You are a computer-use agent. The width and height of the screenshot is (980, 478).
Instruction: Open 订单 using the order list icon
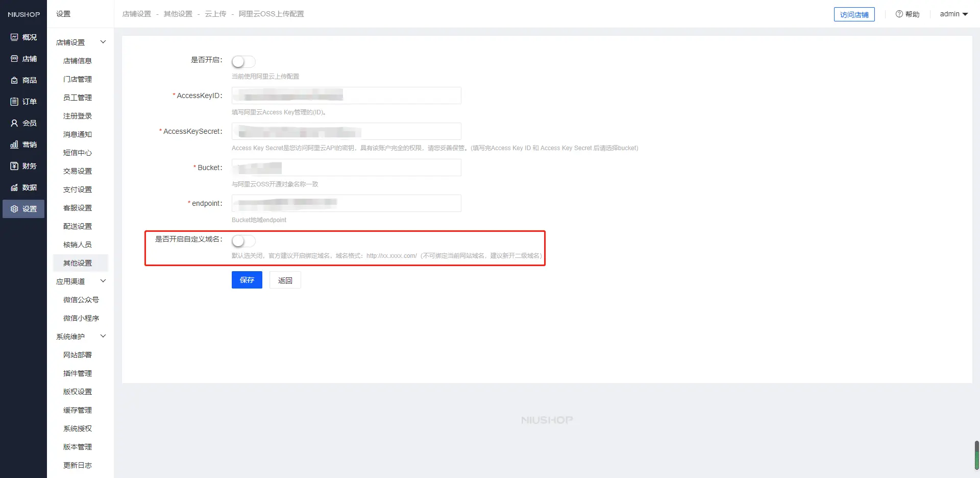[x=14, y=102]
